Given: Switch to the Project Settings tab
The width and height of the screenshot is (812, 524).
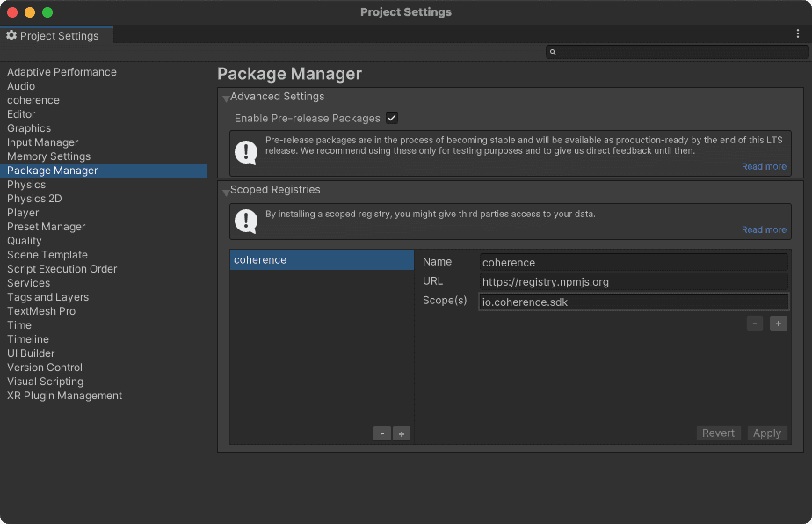Looking at the screenshot, I should coord(57,36).
